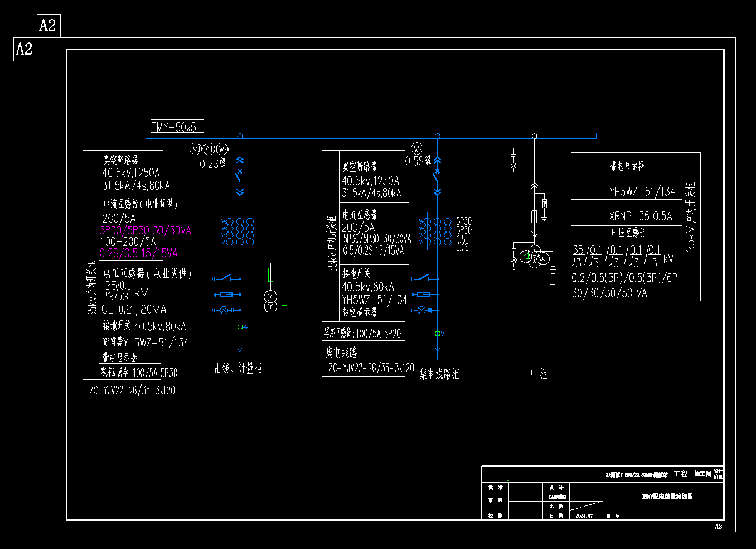This screenshot has height=549, width=756.
Task: Click the CAD制图 title block cell
Action: [x=556, y=497]
